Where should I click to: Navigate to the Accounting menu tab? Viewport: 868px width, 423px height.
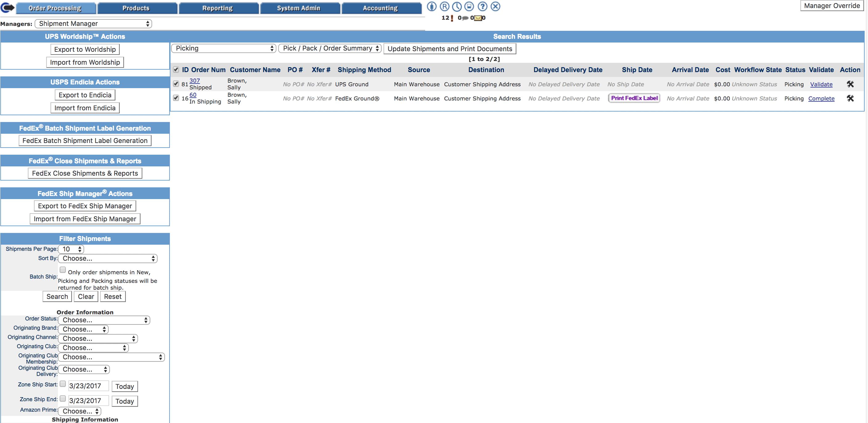(379, 7)
